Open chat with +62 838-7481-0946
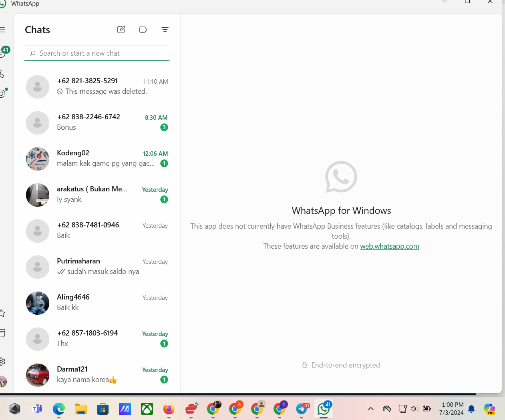This screenshot has width=505, height=420. tap(97, 231)
